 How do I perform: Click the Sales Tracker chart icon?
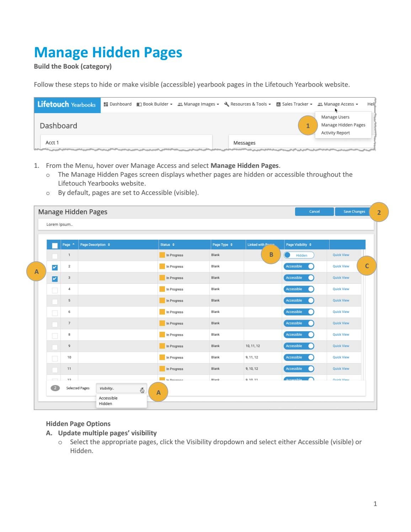[278, 104]
